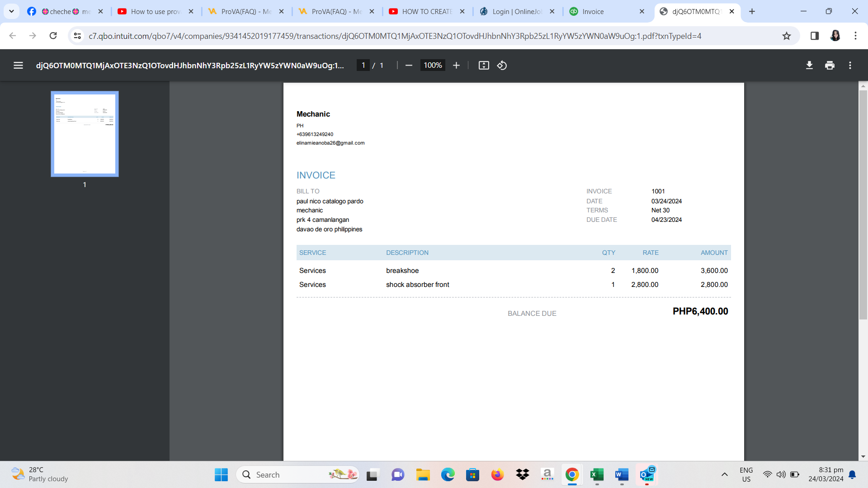Zoom in on the PDF
868x488 pixels.
[x=456, y=66]
